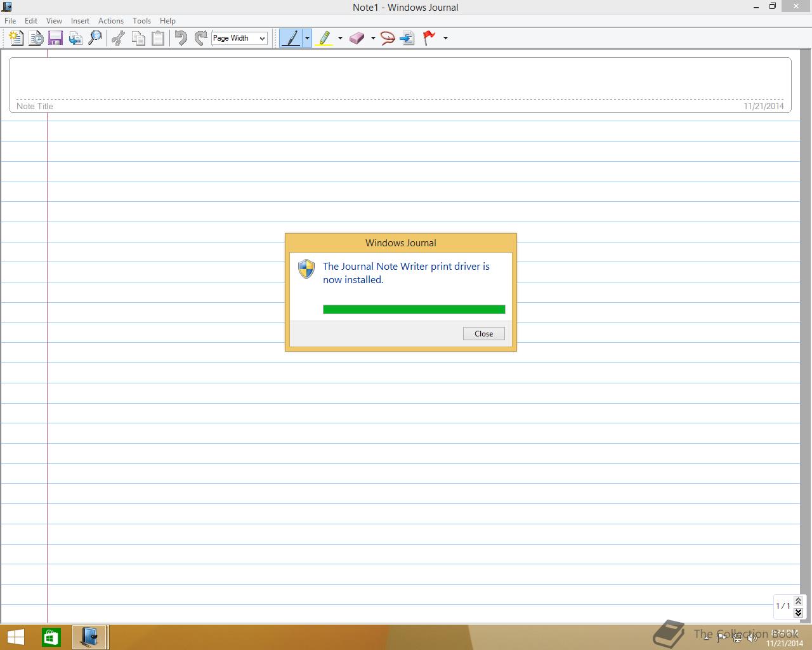Open the Actions menu

[111, 21]
